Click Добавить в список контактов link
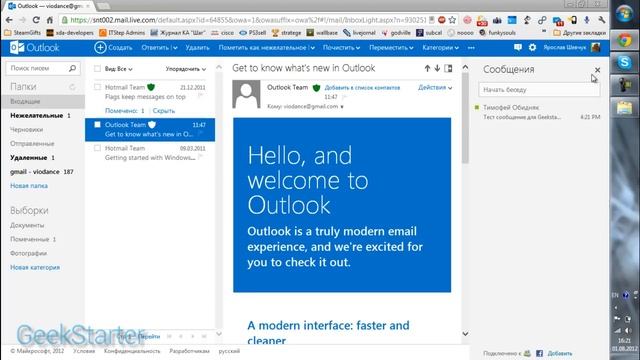This screenshot has width=640, height=360. [x=362, y=88]
